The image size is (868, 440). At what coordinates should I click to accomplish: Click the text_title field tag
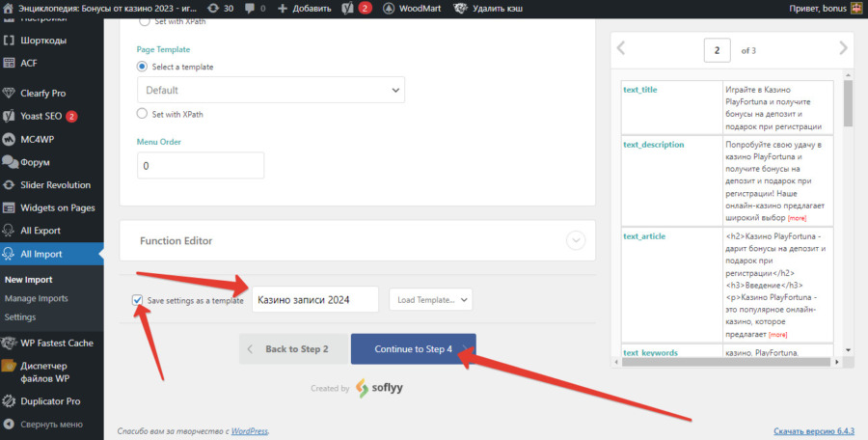[x=640, y=90]
